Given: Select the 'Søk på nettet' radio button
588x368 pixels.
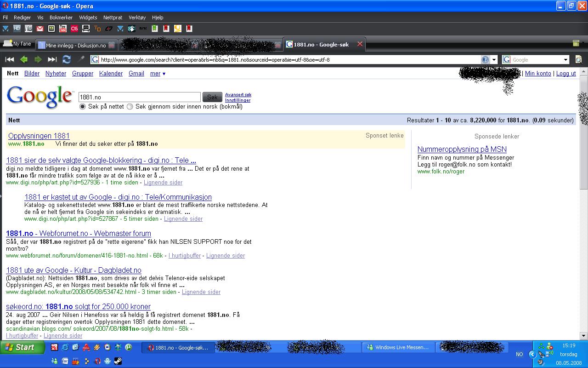Looking at the screenshot, I should 83,106.
